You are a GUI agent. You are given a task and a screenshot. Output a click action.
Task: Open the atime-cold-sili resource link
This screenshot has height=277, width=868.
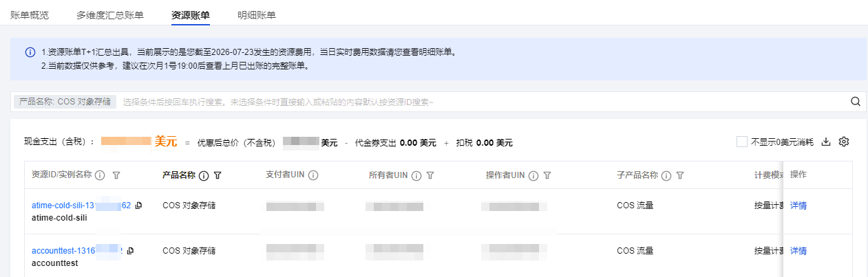81,206
